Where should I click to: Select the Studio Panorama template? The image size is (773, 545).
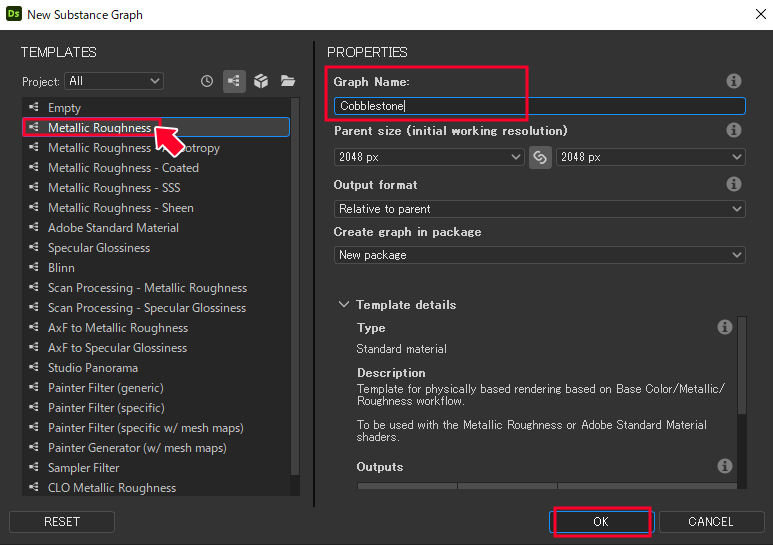pyautogui.click(x=156, y=368)
